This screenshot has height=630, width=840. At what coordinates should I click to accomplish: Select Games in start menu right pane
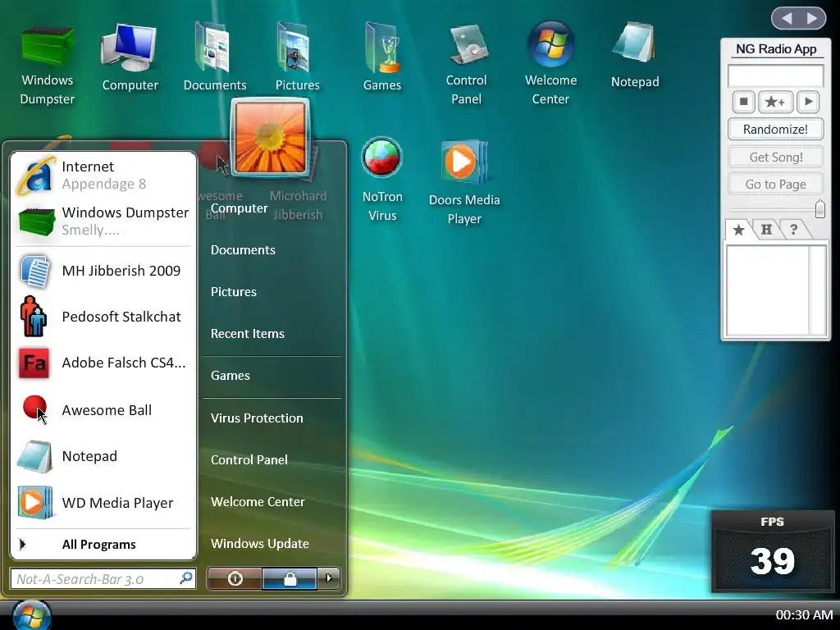click(x=231, y=376)
